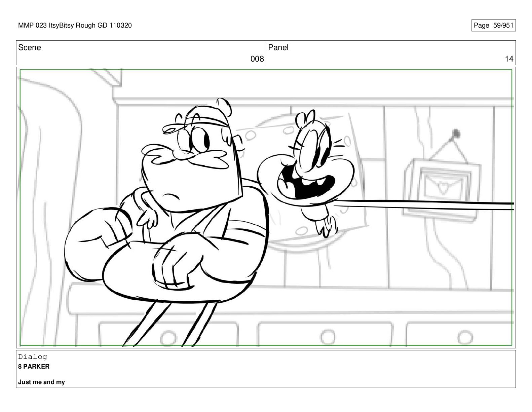
Task: Select the 'Dialog' section label
Action: 33,357
